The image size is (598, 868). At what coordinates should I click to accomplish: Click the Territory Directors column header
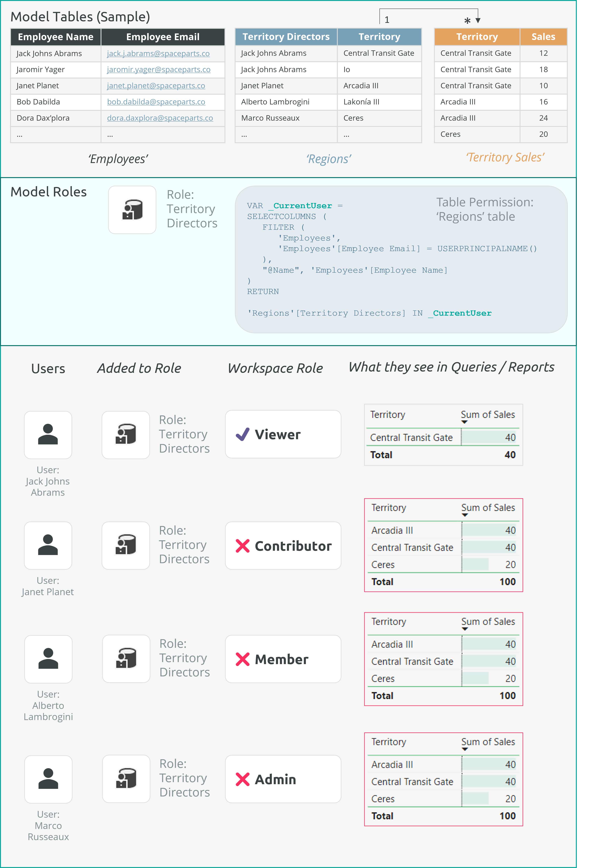[x=286, y=37]
